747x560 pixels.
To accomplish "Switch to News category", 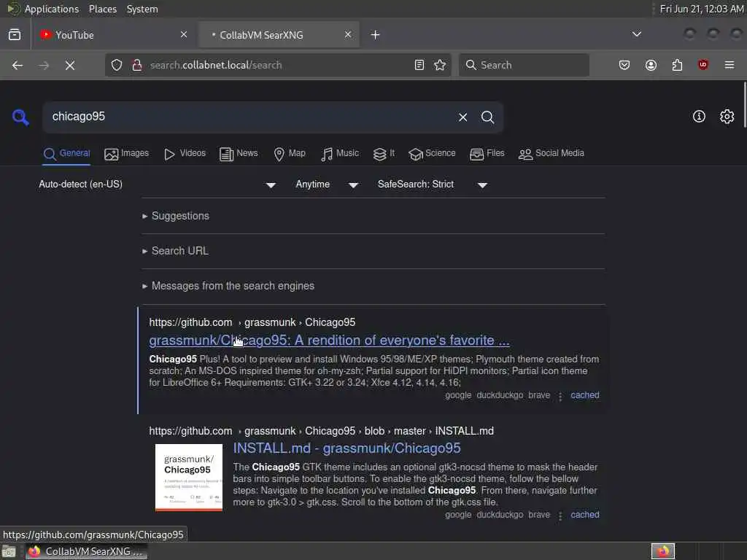I will coord(239,153).
